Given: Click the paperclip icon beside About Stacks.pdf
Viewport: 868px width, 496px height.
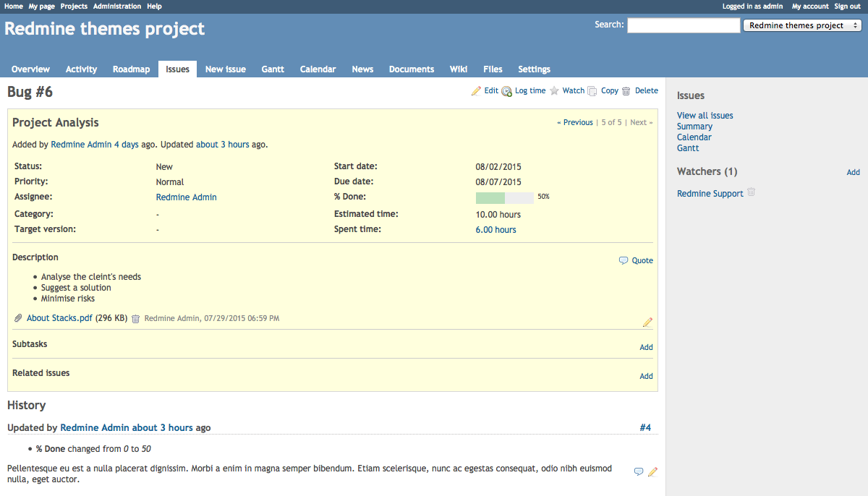Looking at the screenshot, I should tap(18, 318).
